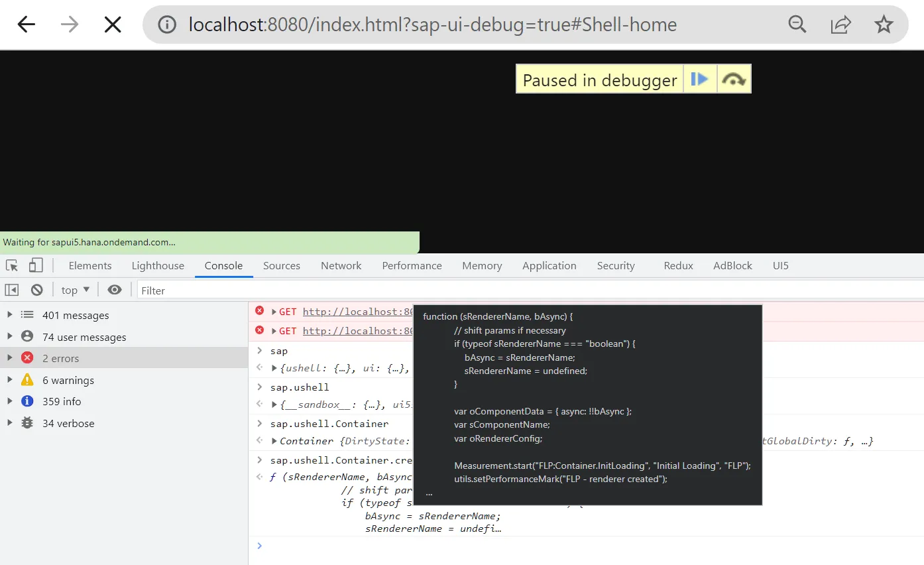The width and height of the screenshot is (924, 565).
Task: Open the AdBlock tab
Action: point(733,266)
